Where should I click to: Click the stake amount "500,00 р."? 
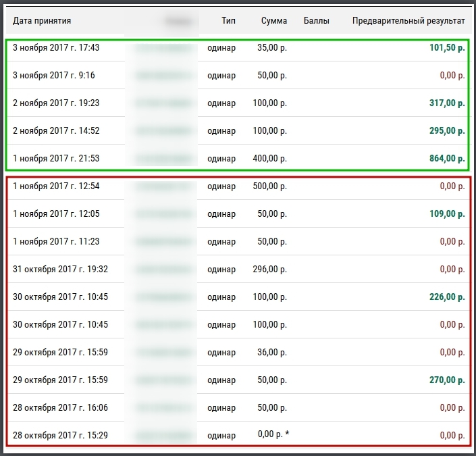(x=270, y=186)
